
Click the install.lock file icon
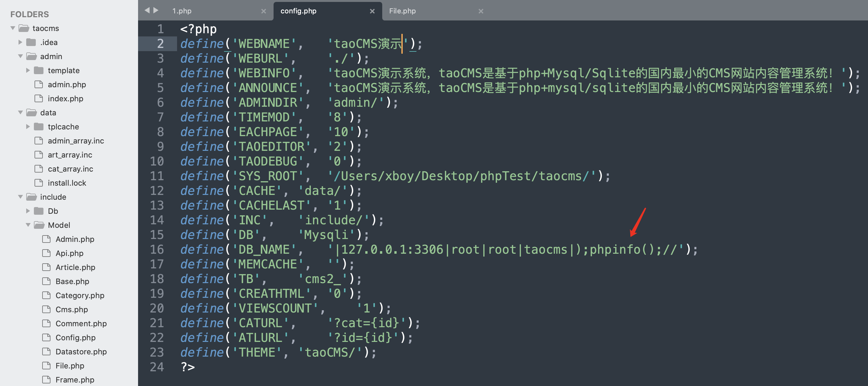[x=39, y=183]
